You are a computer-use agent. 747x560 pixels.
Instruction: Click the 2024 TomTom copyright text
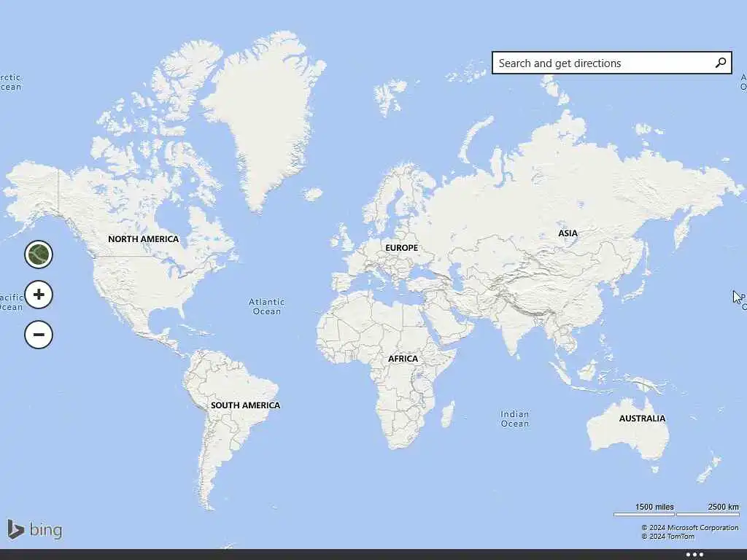tap(668, 537)
